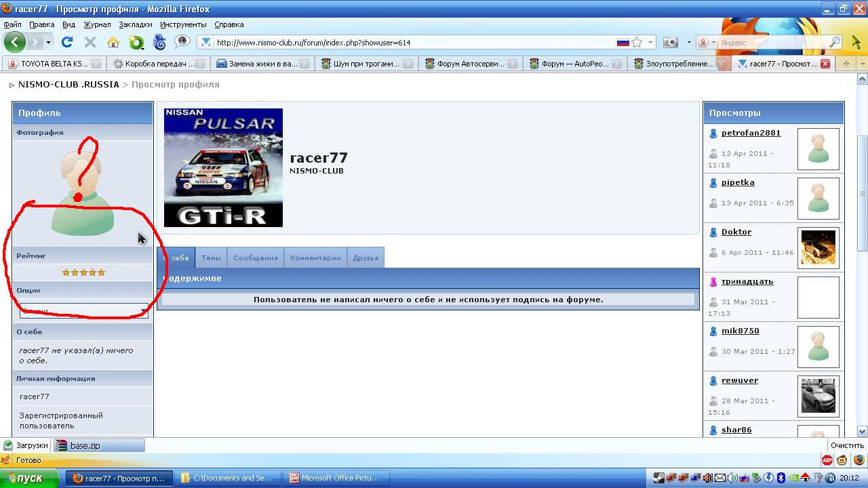Switch to the Друзья profile tab
Viewport: 868px width, 488px height.
click(366, 258)
